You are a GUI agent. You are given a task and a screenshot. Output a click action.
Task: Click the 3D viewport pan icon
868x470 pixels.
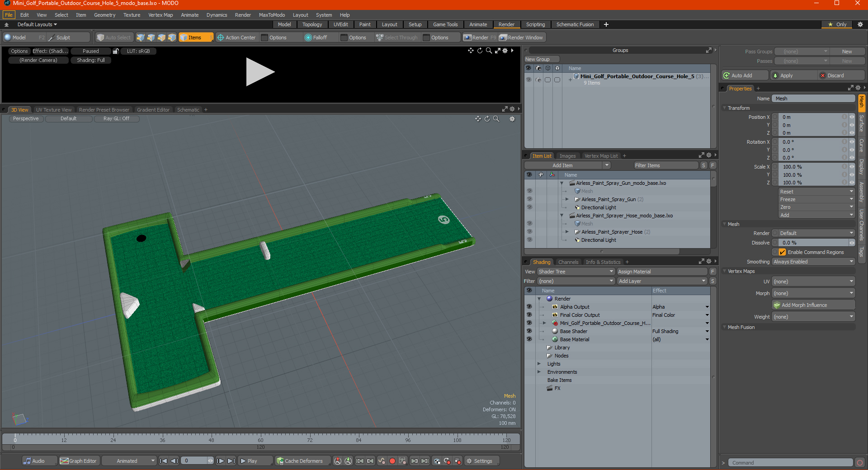pos(478,119)
